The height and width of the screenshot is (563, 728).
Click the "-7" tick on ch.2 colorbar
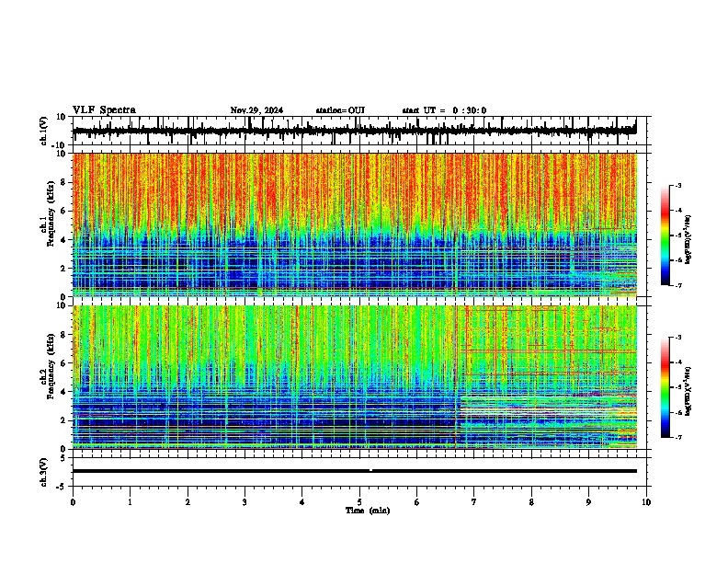tap(678, 438)
